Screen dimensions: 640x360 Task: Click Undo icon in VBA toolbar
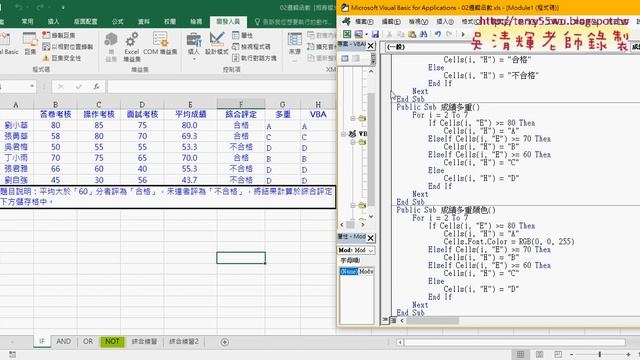(x=438, y=34)
